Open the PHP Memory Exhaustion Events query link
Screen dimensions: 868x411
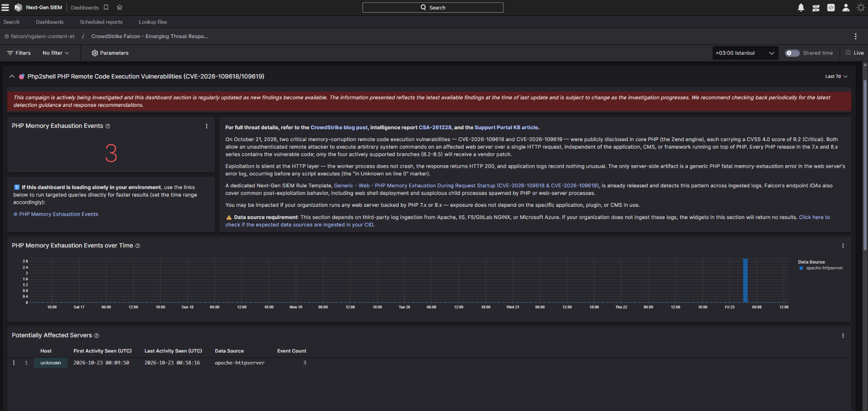[x=58, y=214]
